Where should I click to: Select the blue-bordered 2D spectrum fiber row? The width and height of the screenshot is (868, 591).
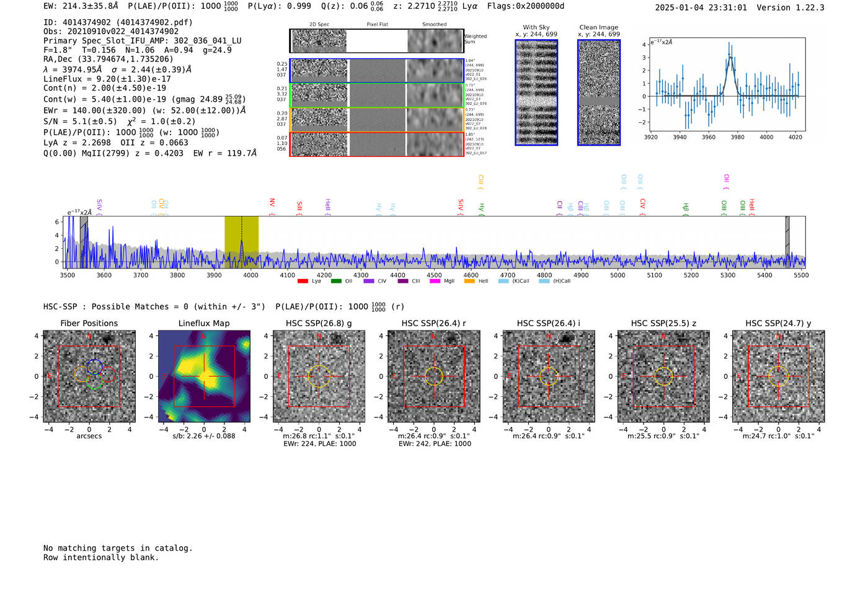(x=376, y=71)
